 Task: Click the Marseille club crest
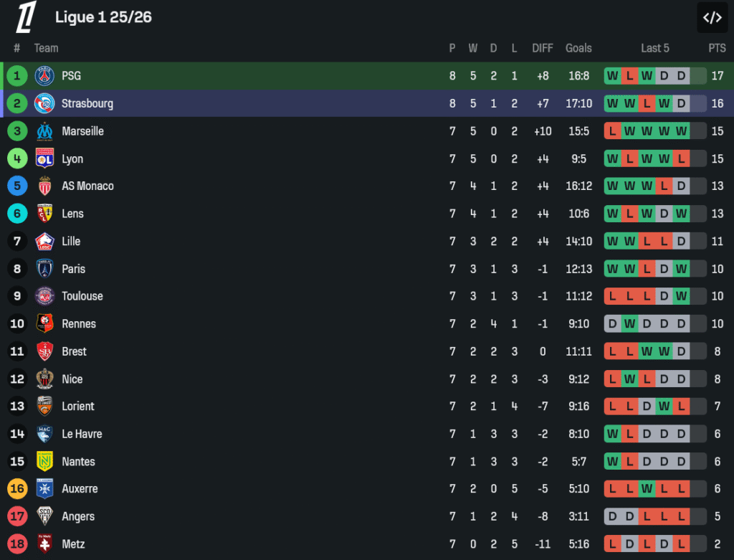[x=44, y=131]
